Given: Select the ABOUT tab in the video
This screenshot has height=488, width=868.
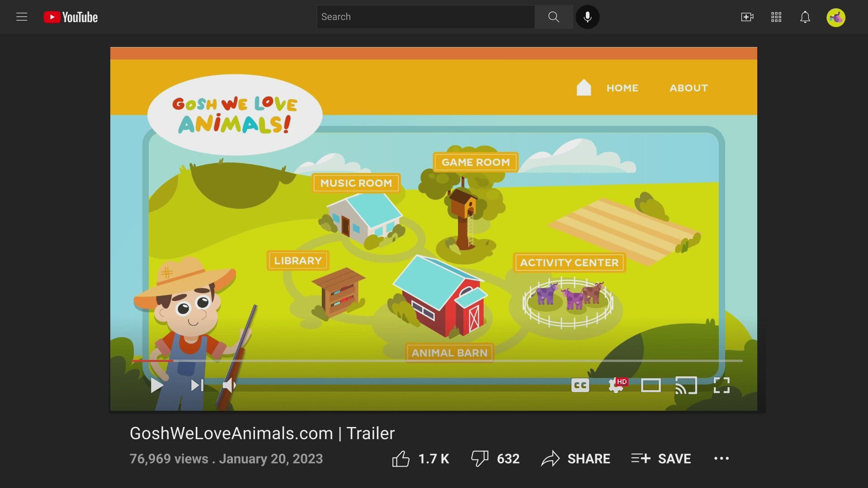Looking at the screenshot, I should click(x=688, y=88).
